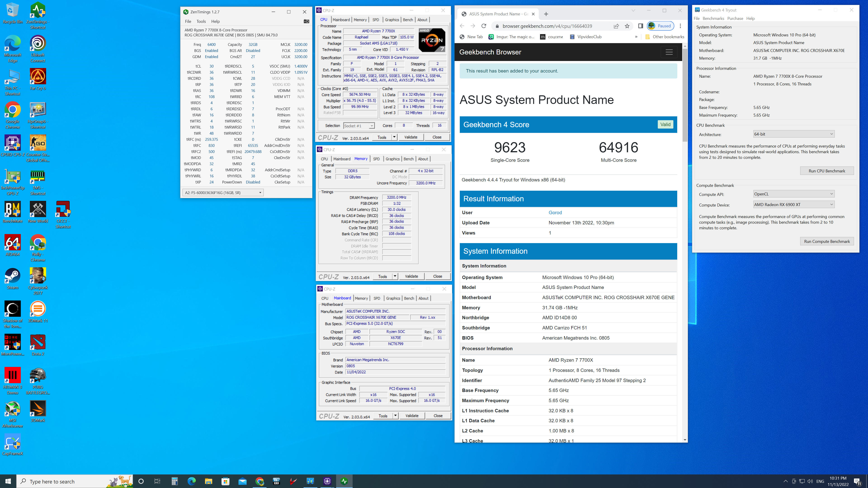Click the Run Compute Benchmark button
The height and width of the screenshot is (488, 868).
(827, 241)
